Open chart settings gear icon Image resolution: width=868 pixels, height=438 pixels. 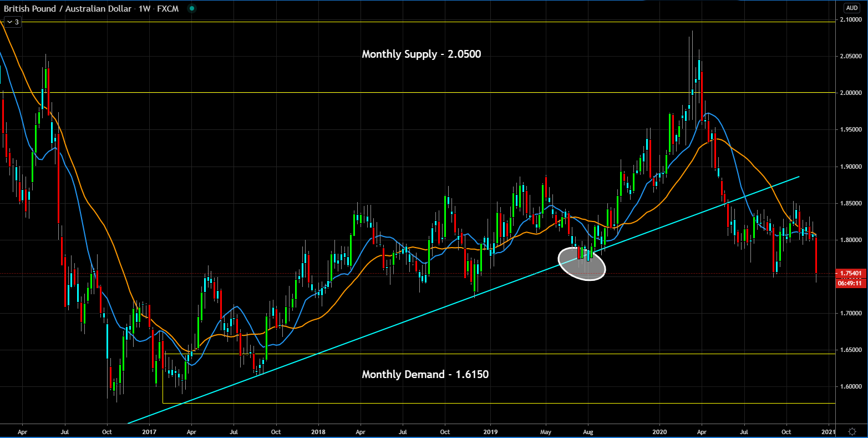[852, 431]
